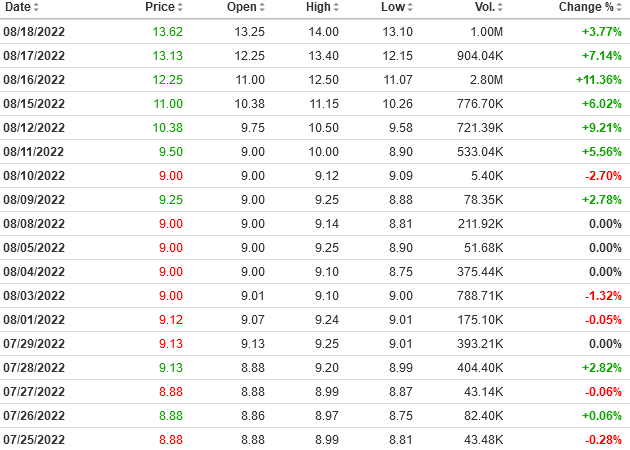Sort table by the Date column label
The image size is (630, 450).
[17, 8]
